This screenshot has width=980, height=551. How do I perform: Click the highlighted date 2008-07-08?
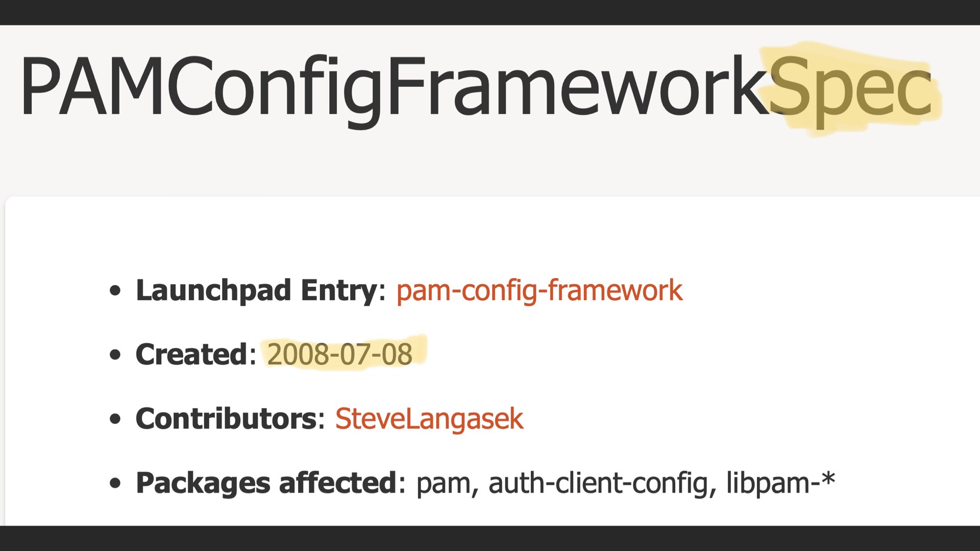(340, 355)
